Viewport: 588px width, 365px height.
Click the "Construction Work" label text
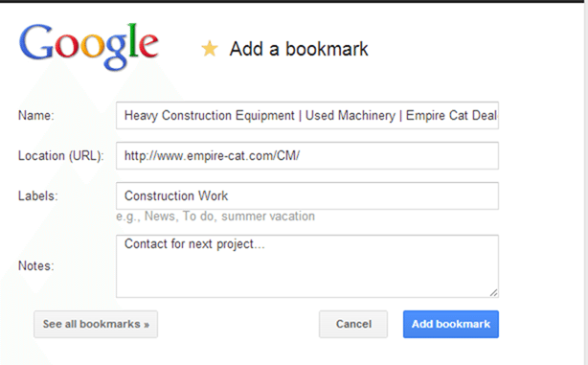(x=176, y=195)
